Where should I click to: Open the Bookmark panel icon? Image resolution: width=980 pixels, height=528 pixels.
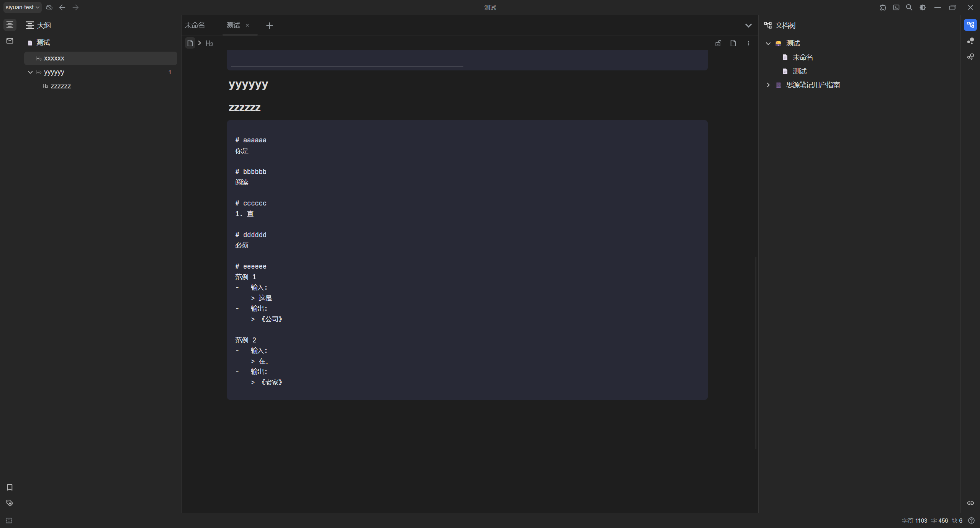point(10,487)
